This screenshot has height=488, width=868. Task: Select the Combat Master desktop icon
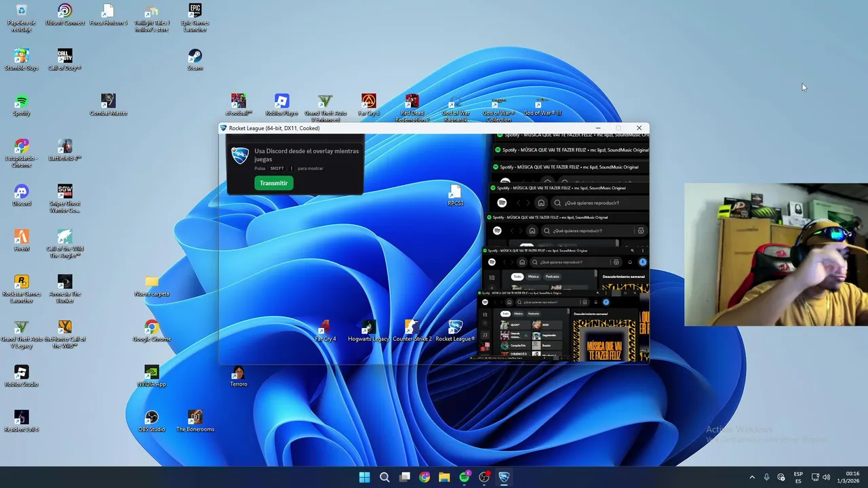point(108,105)
